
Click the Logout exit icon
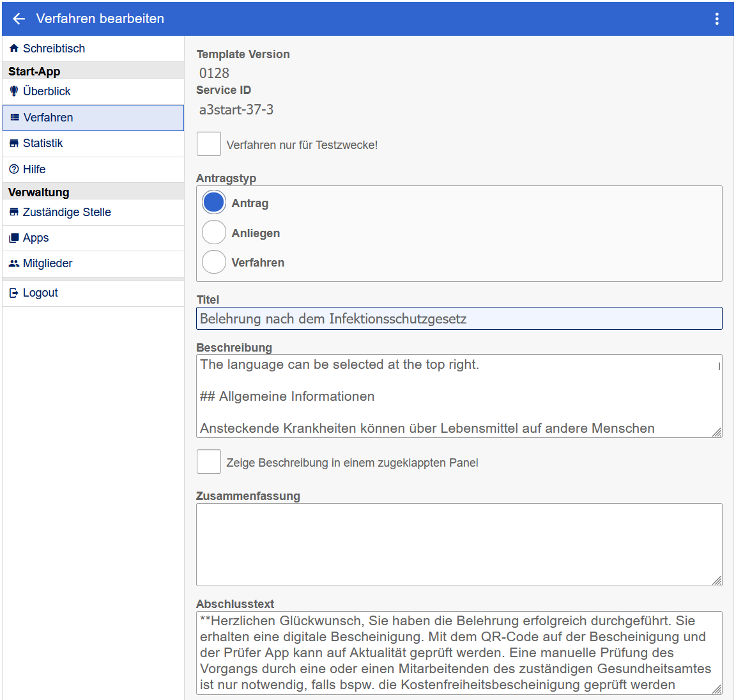(14, 293)
